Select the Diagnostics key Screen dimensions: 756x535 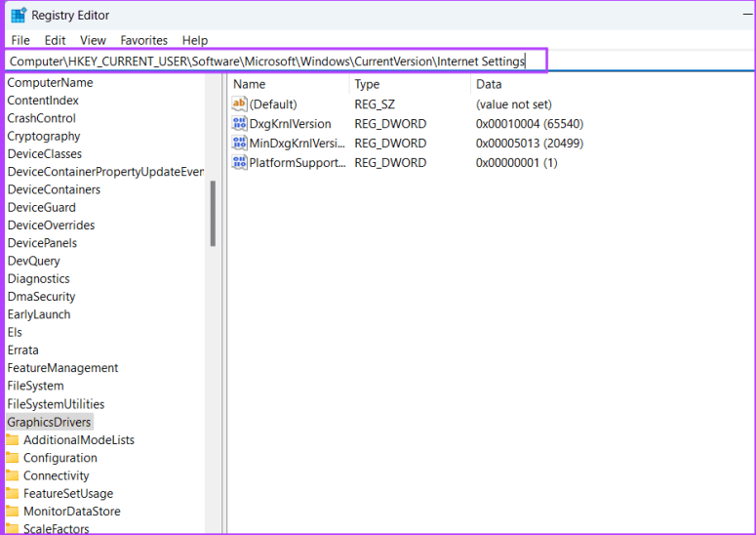(39, 279)
